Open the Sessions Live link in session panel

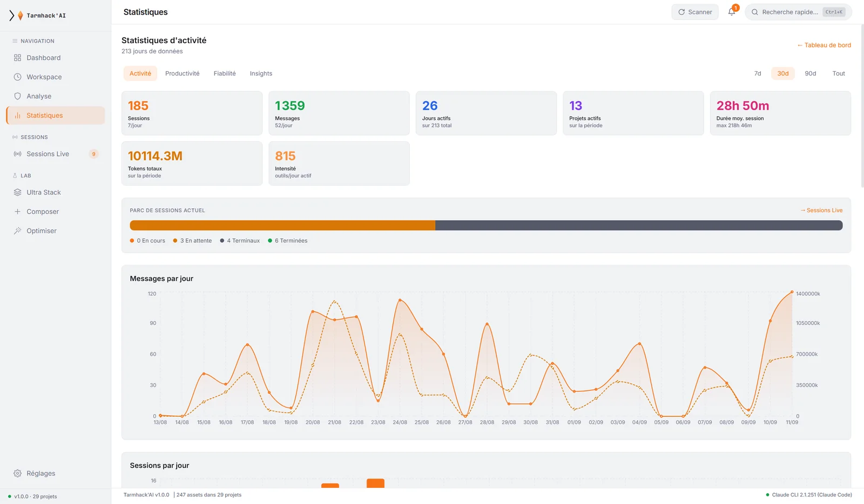[821, 210]
